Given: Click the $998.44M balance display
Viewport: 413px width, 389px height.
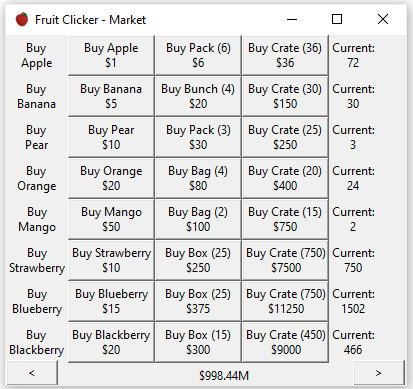Looking at the screenshot, I should pos(224,376).
